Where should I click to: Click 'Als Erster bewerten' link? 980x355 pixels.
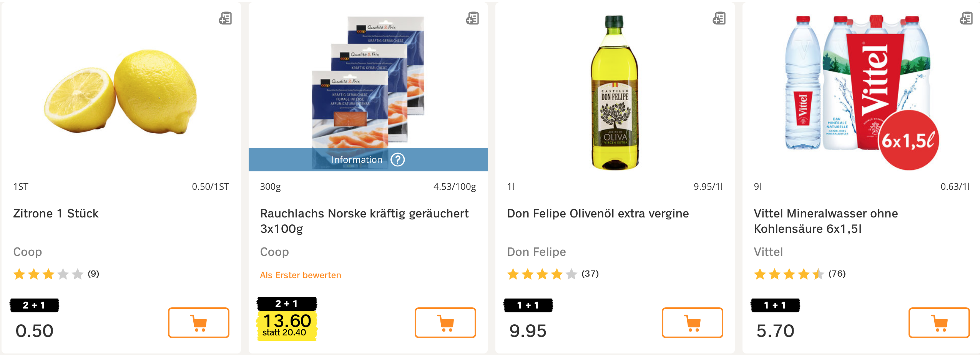point(301,275)
